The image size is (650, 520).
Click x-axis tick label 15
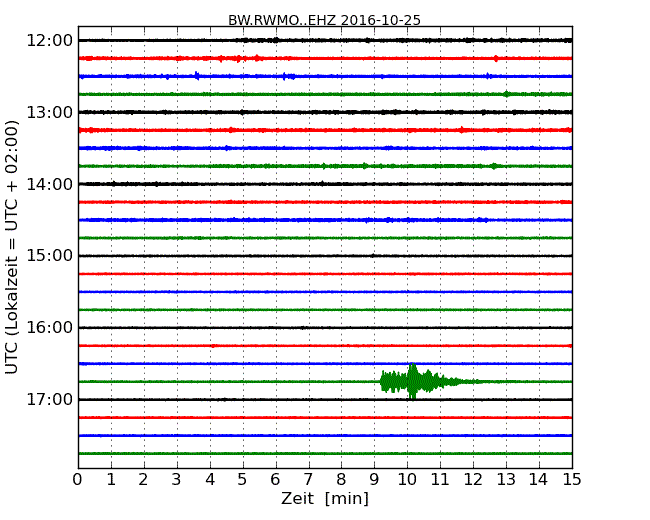tap(572, 480)
